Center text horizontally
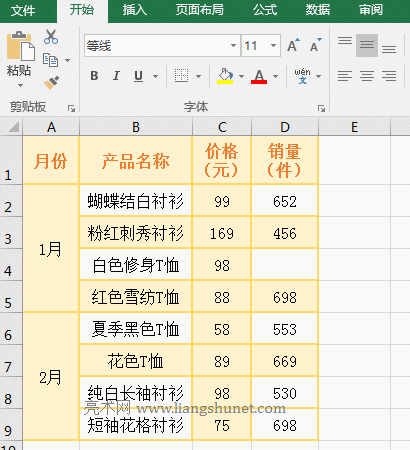The image size is (410, 450). (367, 76)
